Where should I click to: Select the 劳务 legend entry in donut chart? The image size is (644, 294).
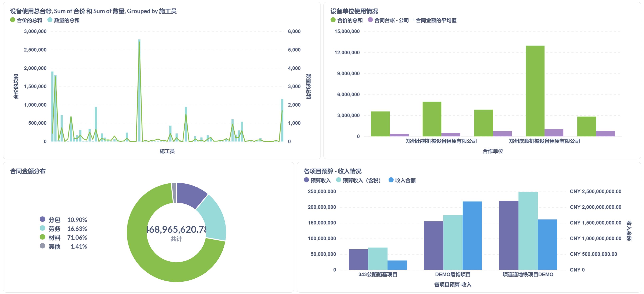tap(54, 229)
